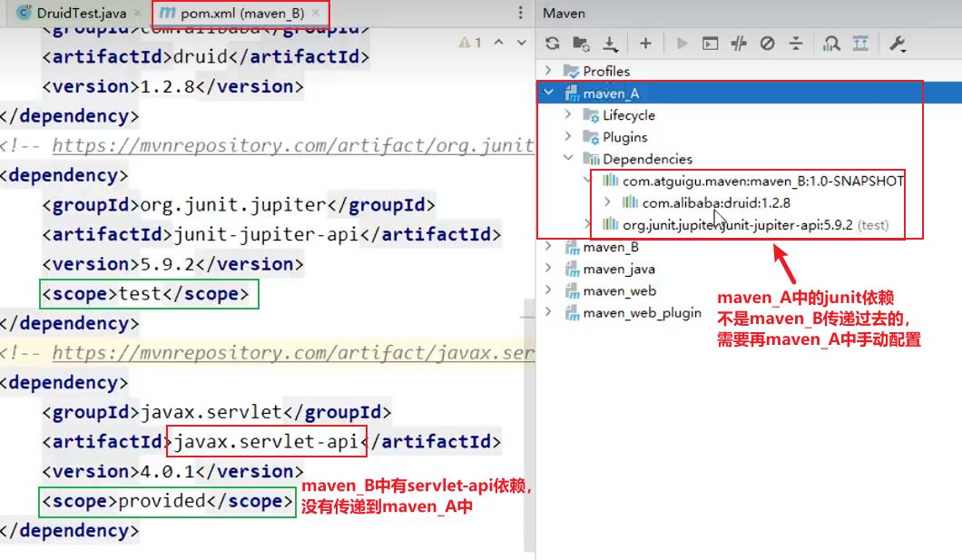Click the warning count indicator

470,43
